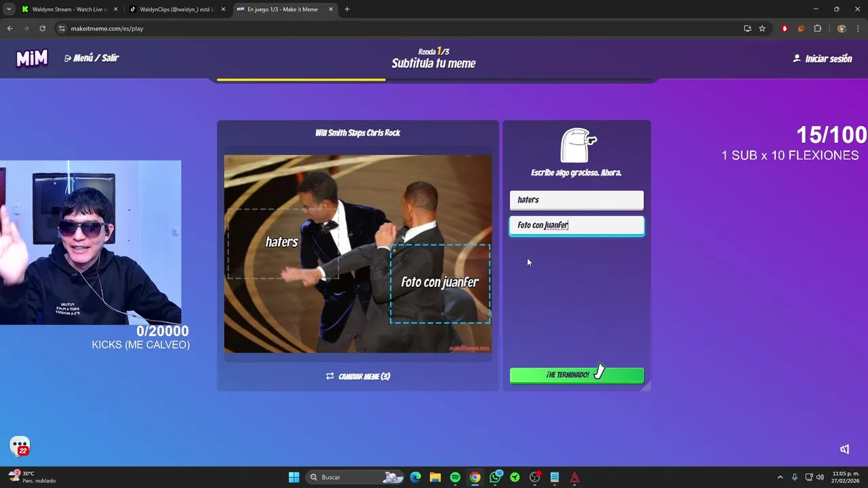Open the recording app with red dot in taskbar
The image size is (868, 488).
click(x=535, y=477)
